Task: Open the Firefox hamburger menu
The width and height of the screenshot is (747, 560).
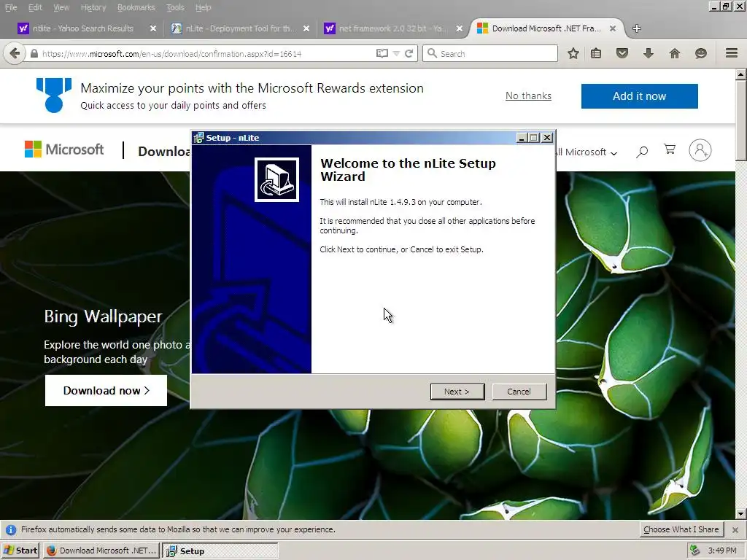Action: (x=732, y=53)
